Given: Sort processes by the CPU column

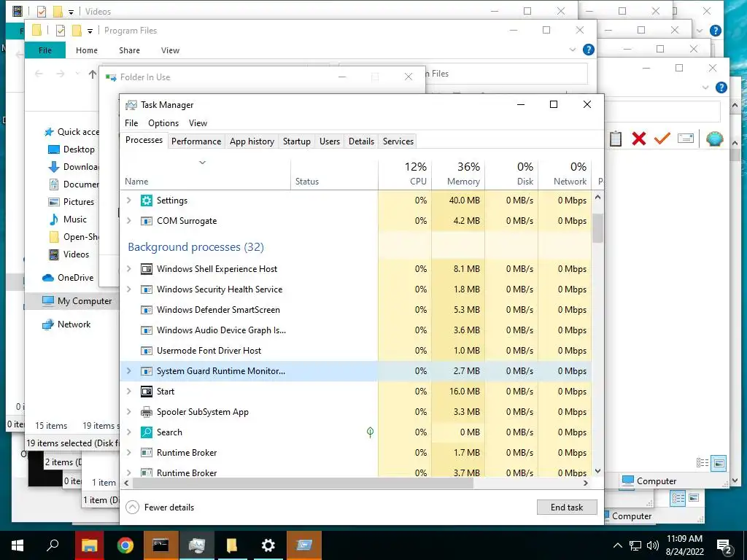Looking at the screenshot, I should 405,174.
